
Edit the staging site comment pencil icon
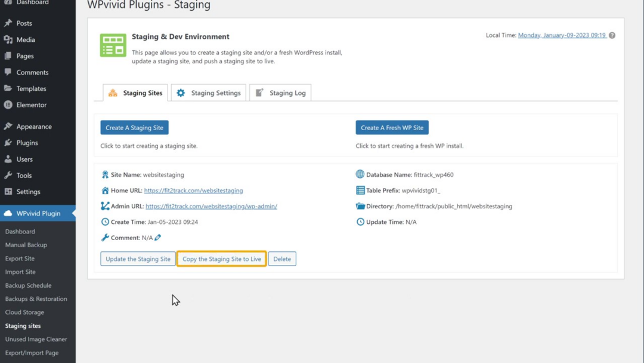coord(157,237)
